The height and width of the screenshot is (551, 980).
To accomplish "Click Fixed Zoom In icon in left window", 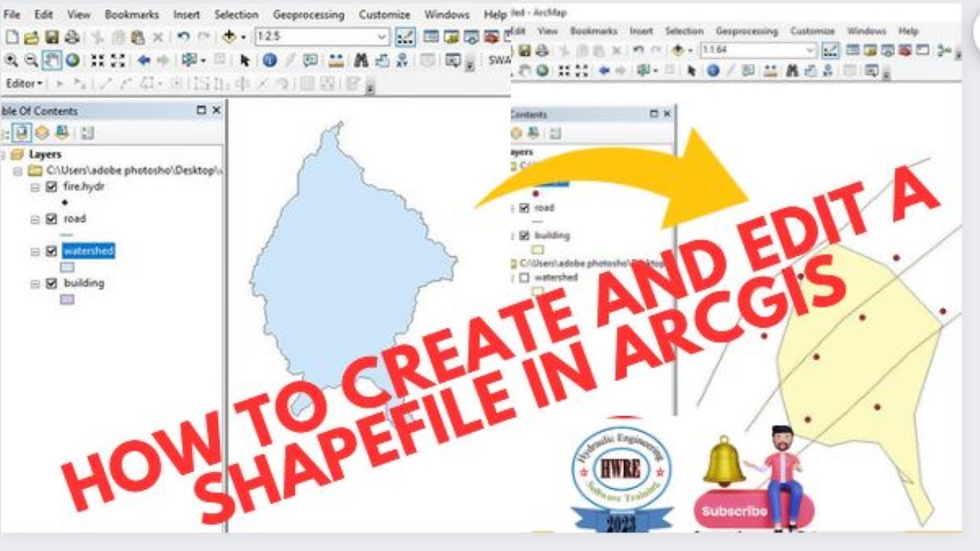I will (97, 60).
